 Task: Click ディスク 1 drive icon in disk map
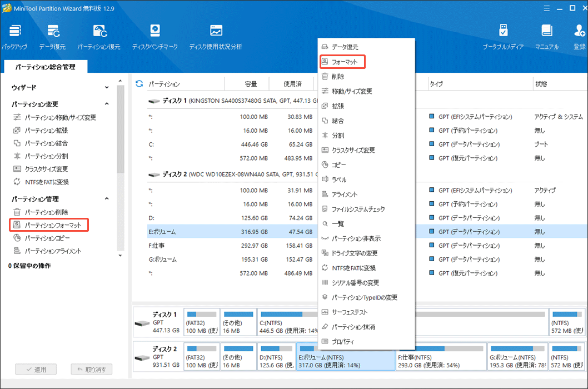142,323
